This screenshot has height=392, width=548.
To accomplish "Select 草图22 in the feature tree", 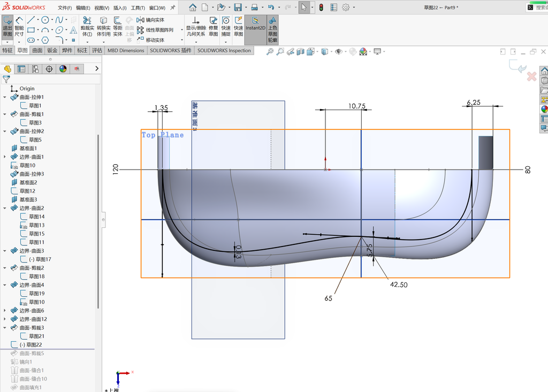I will pos(31,345).
